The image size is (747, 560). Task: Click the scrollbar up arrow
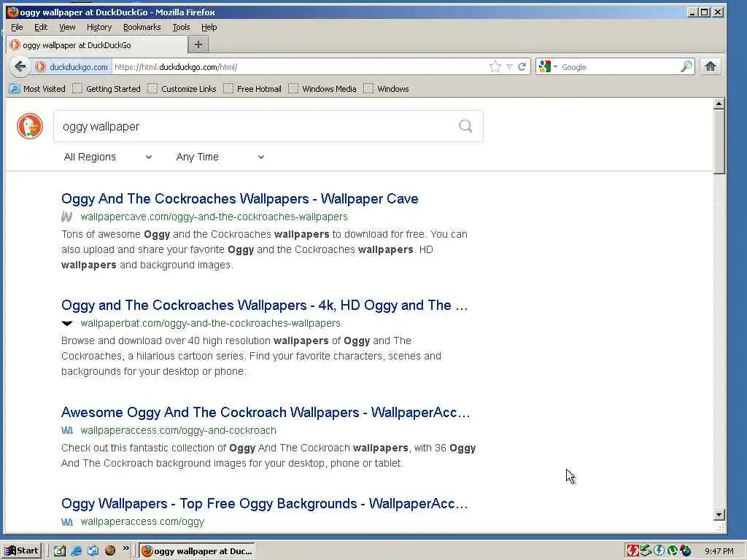tap(719, 104)
